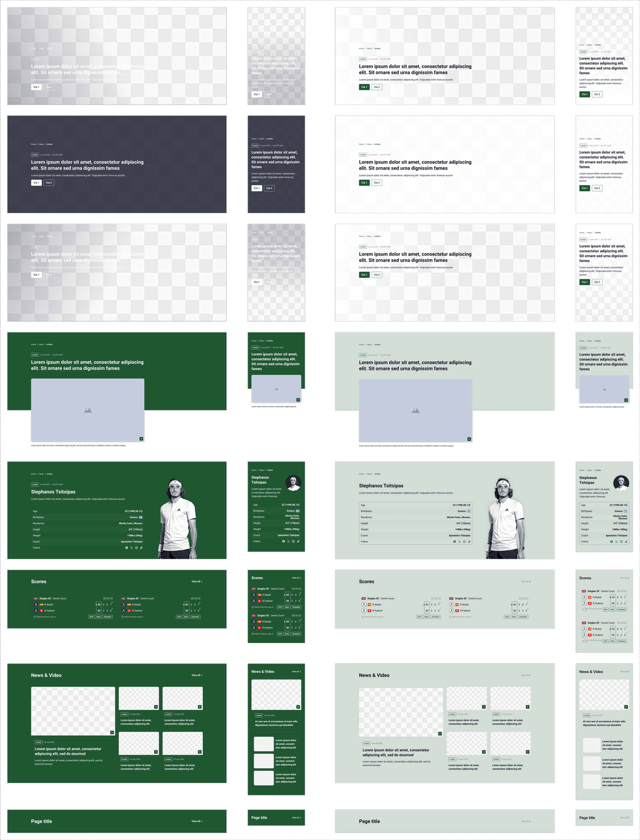
Task: Click Facebook icon in dark green narrow player profile
Action: point(283,541)
